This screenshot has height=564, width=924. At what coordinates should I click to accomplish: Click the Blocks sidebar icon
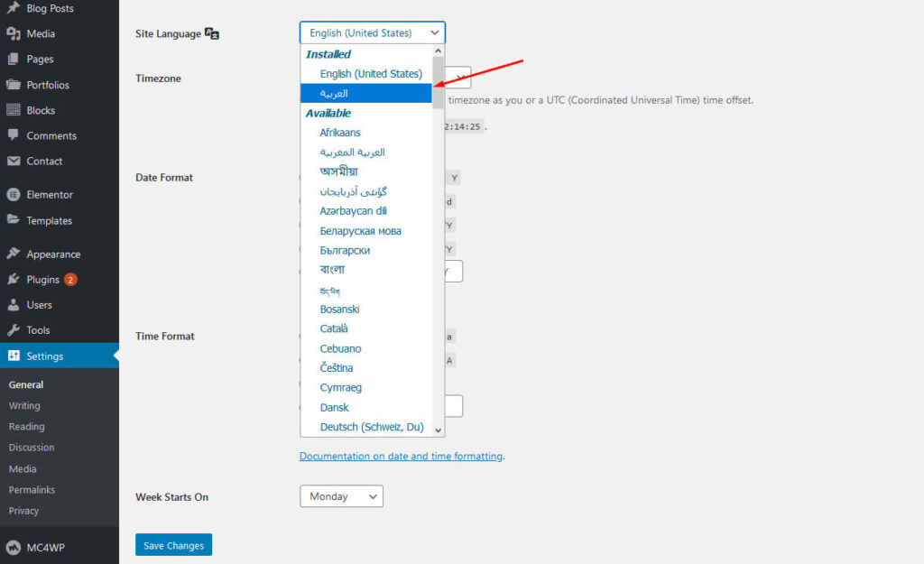[14, 110]
